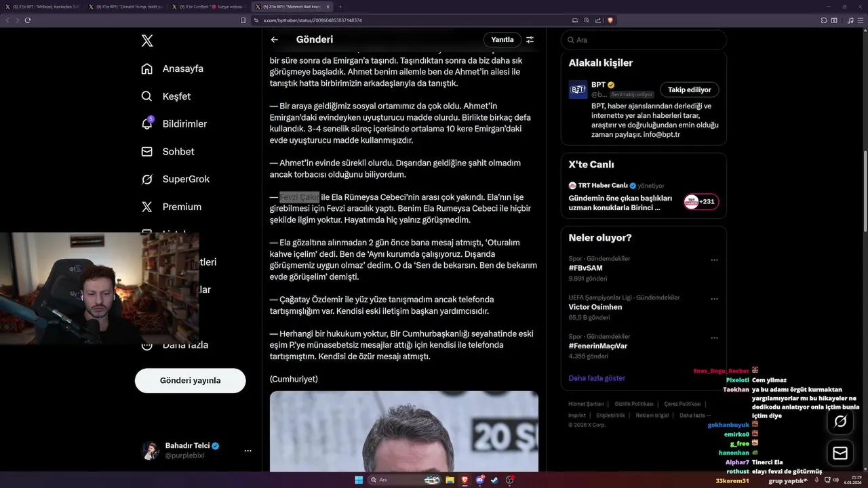Screen dimensions: 868x488
Task: Open the taskbar clock and date
Action: click(x=852, y=480)
